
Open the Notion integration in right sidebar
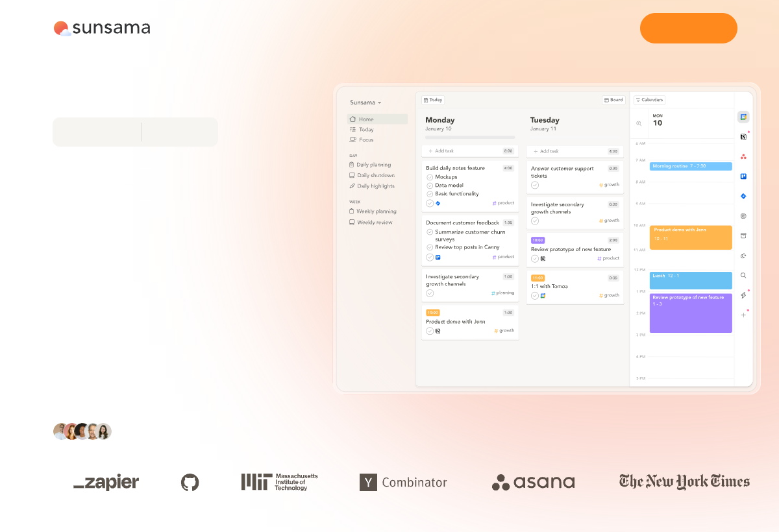(743, 137)
